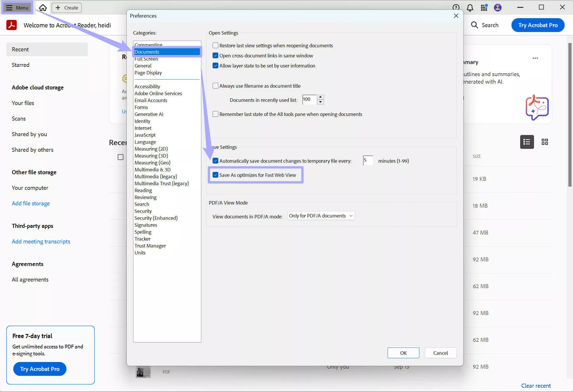Screen dimensions: 573x392
Task: Open your profile avatar
Action: click(x=497, y=7)
